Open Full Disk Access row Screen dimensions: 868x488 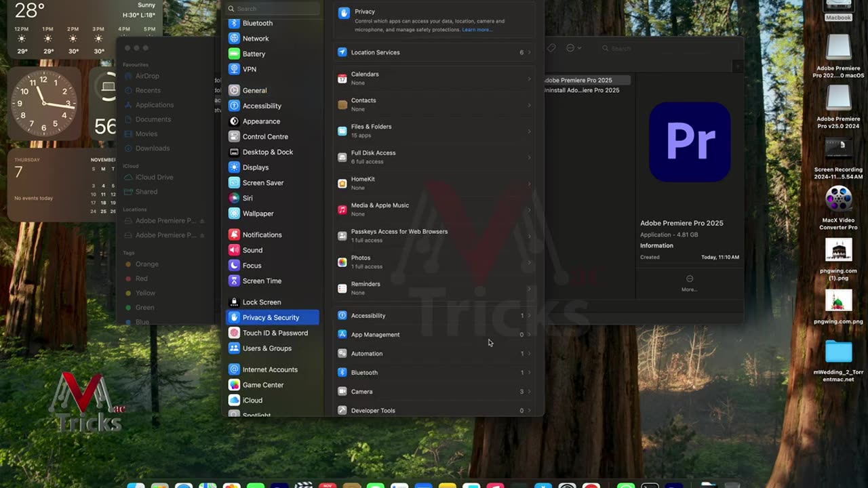click(434, 157)
